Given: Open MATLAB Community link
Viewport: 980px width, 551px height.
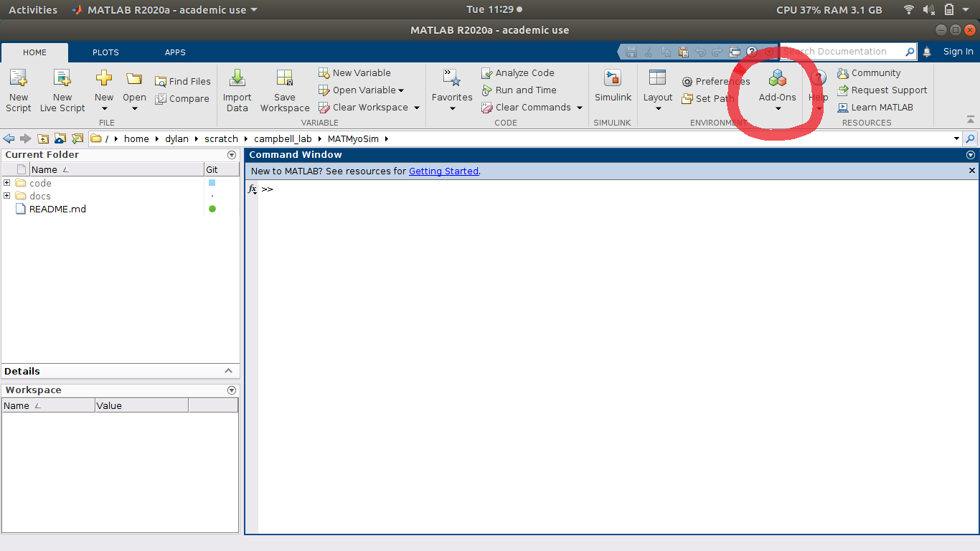Looking at the screenshot, I should point(869,72).
